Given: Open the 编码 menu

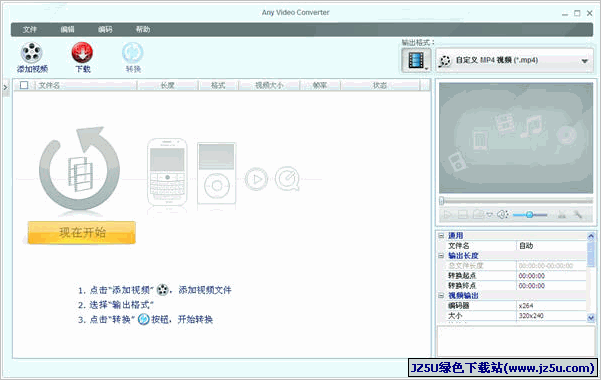Looking at the screenshot, I should point(105,30).
